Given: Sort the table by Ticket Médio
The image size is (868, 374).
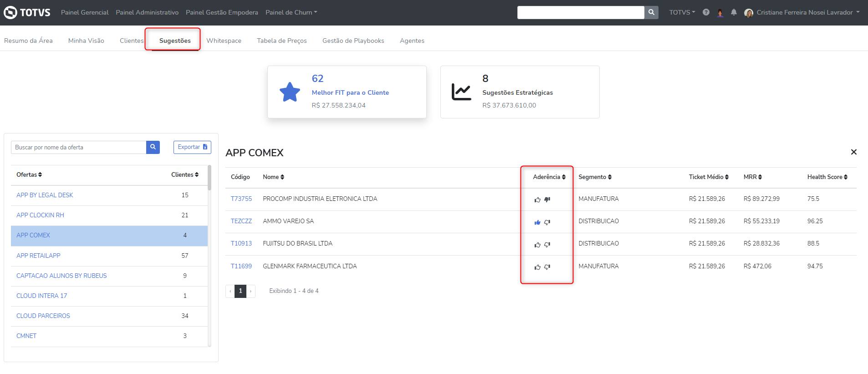Looking at the screenshot, I should [x=709, y=177].
